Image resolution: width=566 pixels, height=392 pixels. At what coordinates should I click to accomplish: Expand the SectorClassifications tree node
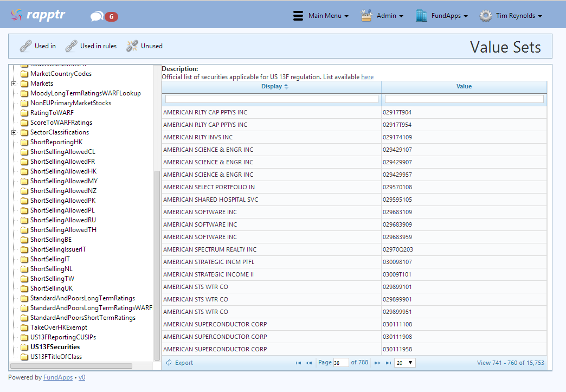pyautogui.click(x=14, y=132)
